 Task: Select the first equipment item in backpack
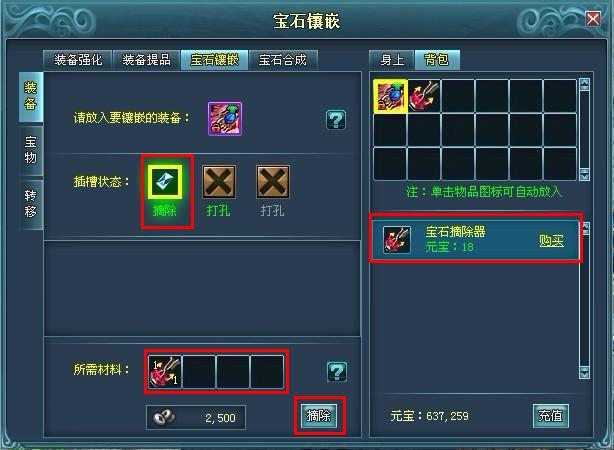point(390,96)
